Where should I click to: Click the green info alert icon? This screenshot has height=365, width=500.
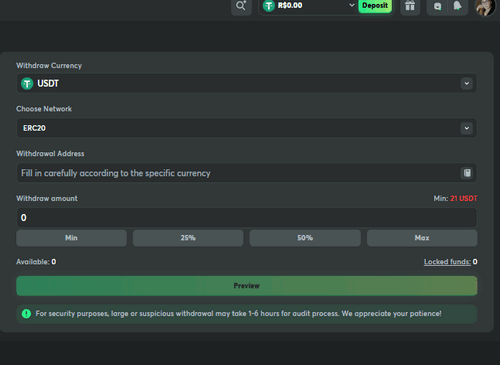coord(26,314)
